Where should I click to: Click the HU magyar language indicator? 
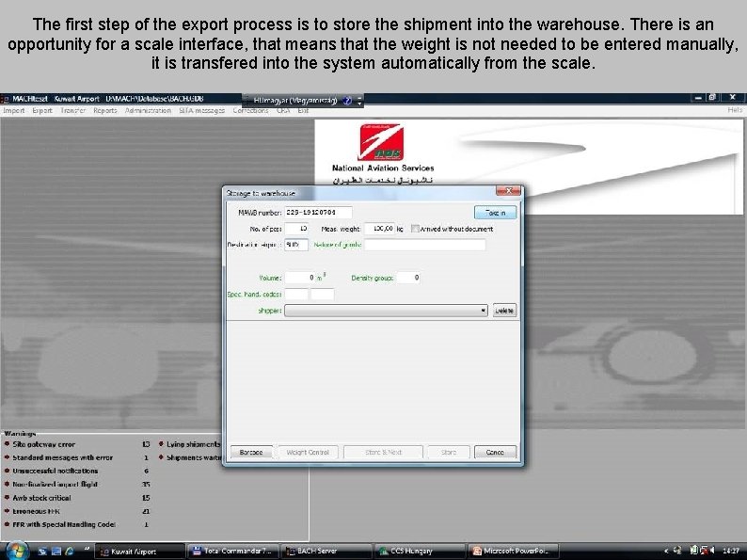pyautogui.click(x=295, y=100)
